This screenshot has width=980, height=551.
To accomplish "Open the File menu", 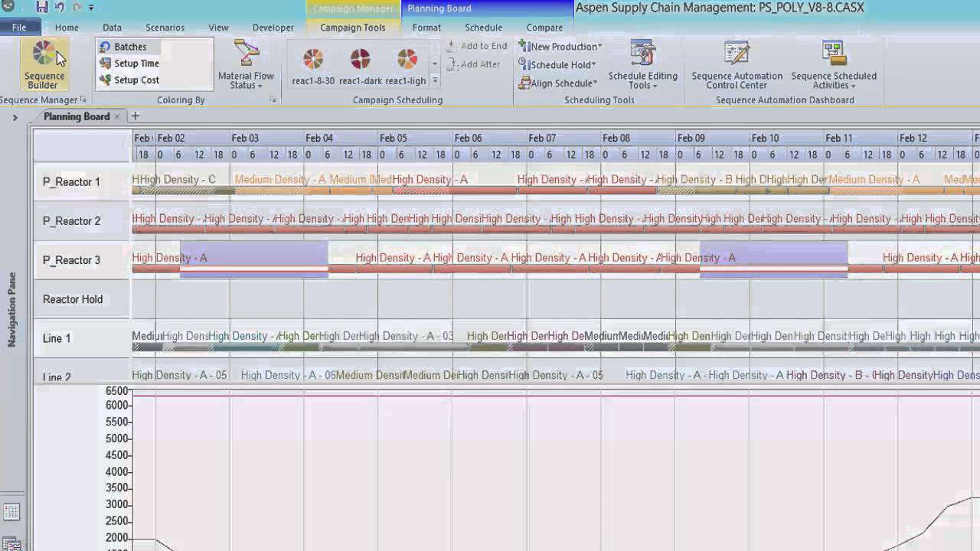I will point(19,28).
